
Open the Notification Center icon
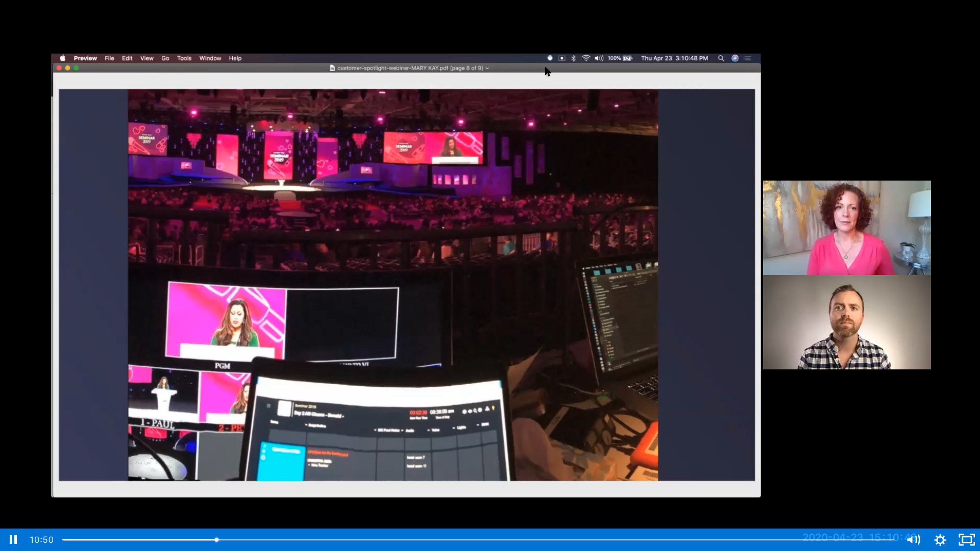pos(748,58)
